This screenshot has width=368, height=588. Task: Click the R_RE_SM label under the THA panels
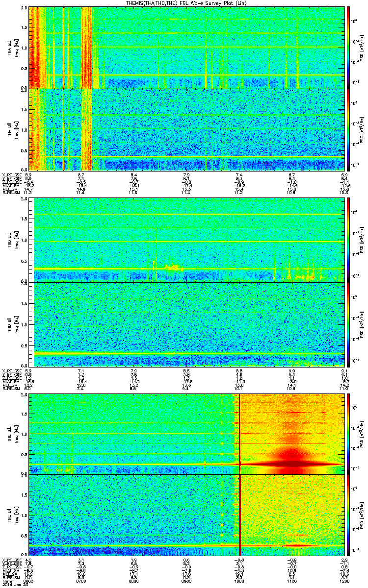pyautogui.click(x=10, y=193)
